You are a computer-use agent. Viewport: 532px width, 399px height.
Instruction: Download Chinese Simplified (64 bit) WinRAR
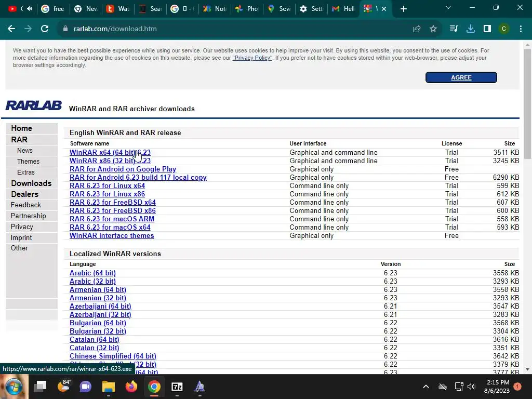click(x=113, y=356)
